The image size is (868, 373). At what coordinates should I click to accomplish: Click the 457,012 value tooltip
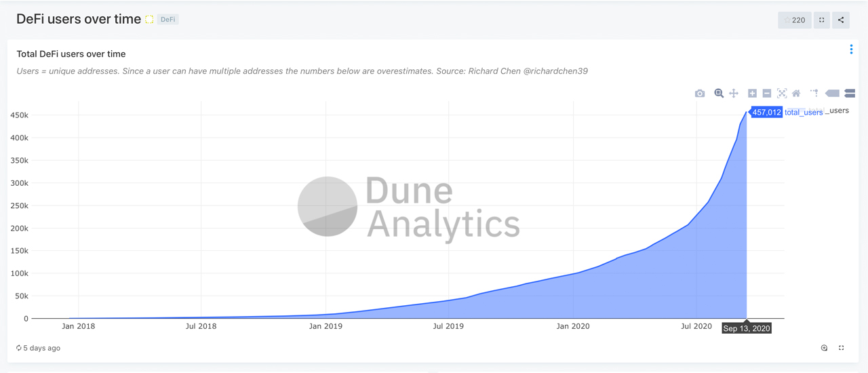(x=766, y=113)
